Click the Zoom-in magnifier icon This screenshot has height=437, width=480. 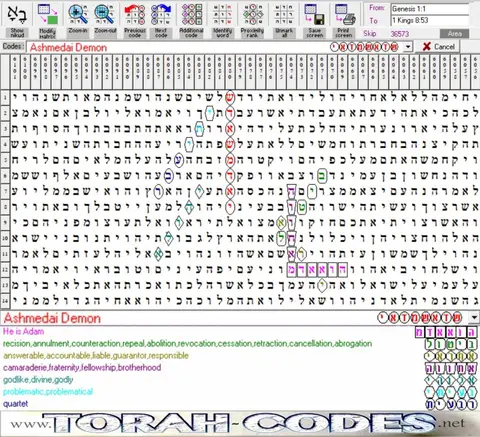click(78, 15)
